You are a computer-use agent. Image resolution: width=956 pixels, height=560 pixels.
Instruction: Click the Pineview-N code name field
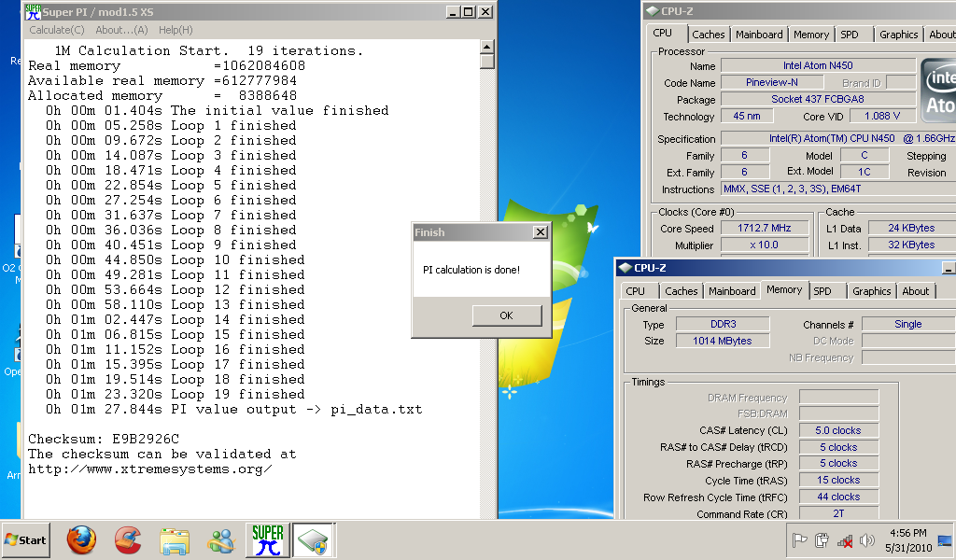[x=772, y=82]
